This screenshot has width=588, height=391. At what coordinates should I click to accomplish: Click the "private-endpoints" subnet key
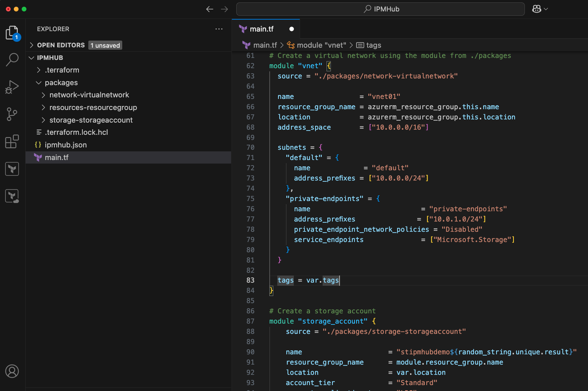(x=325, y=199)
